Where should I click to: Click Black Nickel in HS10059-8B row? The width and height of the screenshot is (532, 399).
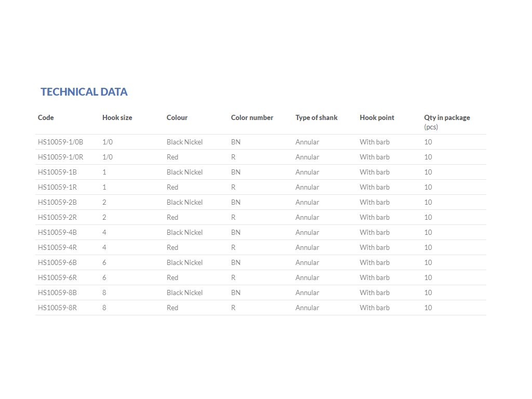coord(184,293)
